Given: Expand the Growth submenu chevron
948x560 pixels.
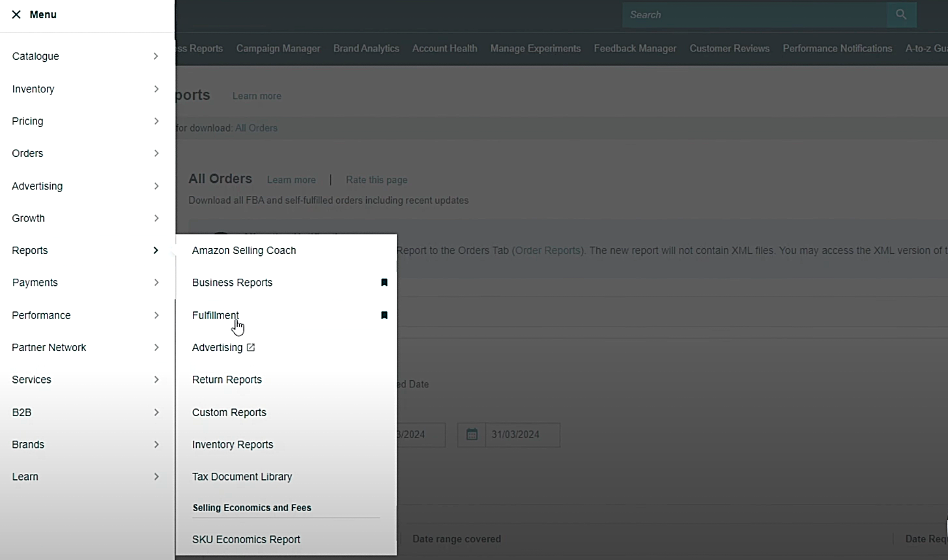Looking at the screenshot, I should click(156, 218).
